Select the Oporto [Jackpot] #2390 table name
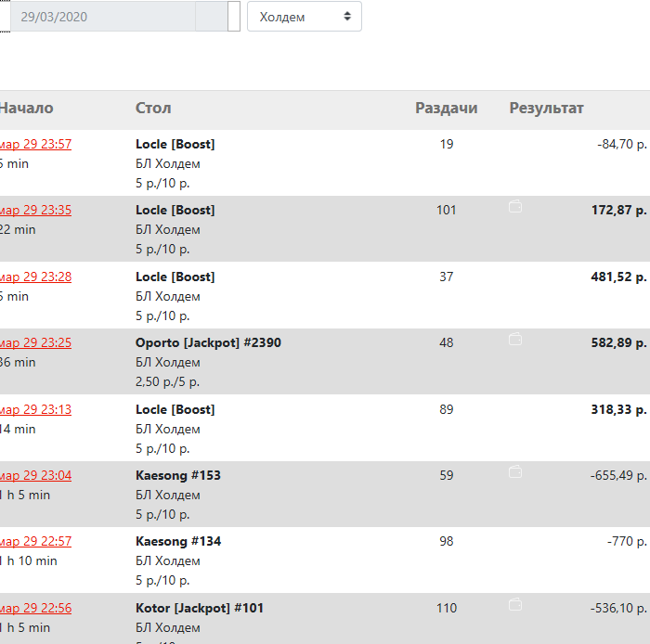Viewport: 650px width, 644px height. [208, 342]
